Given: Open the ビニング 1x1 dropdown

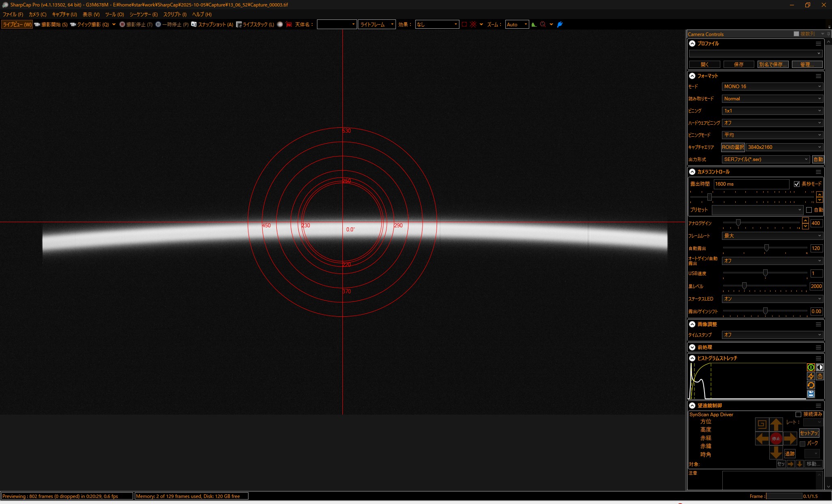Looking at the screenshot, I should [772, 111].
